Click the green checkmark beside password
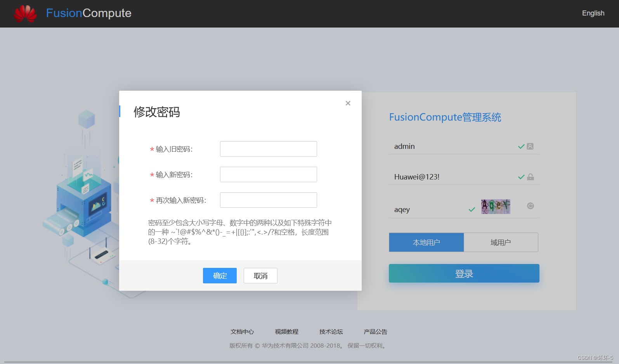 tap(521, 177)
